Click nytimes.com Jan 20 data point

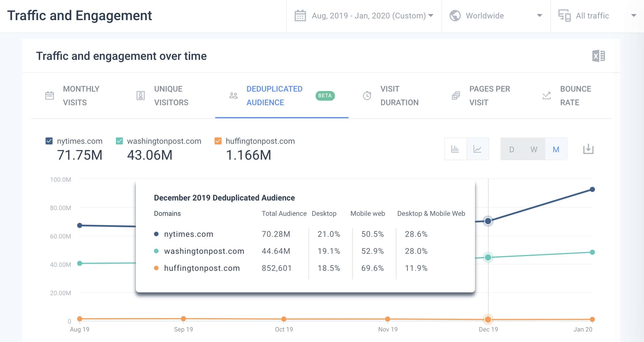[592, 189]
